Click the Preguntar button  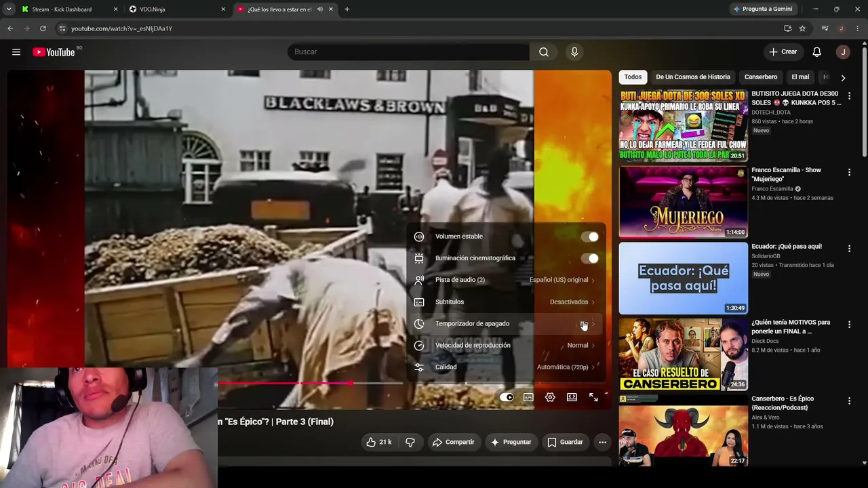[x=511, y=442]
